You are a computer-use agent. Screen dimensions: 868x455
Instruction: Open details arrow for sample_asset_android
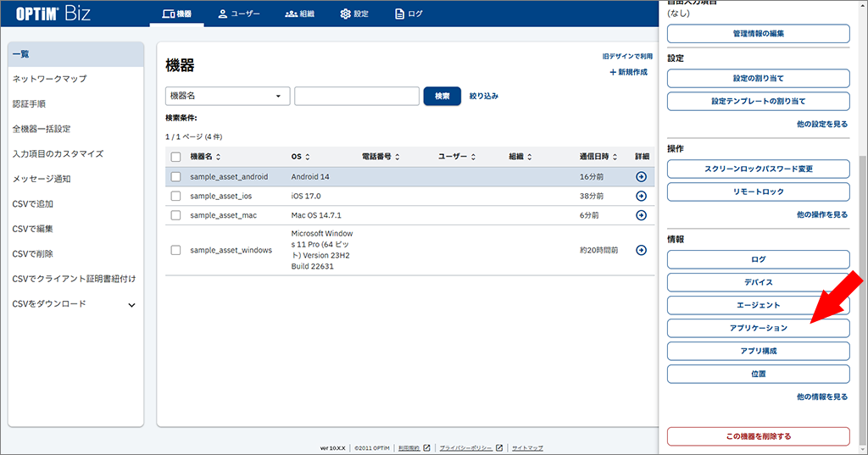coord(641,176)
